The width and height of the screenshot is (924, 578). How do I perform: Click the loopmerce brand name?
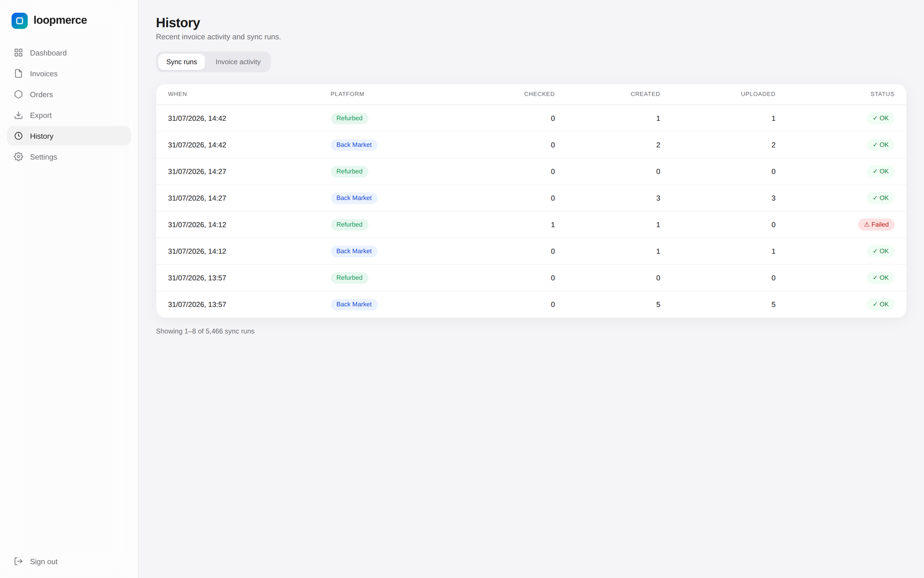[60, 20]
